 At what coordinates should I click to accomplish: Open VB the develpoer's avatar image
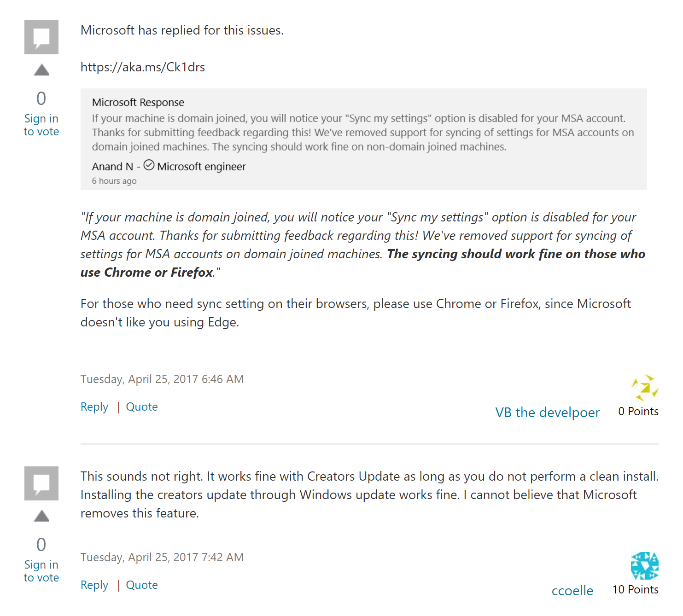point(644,388)
